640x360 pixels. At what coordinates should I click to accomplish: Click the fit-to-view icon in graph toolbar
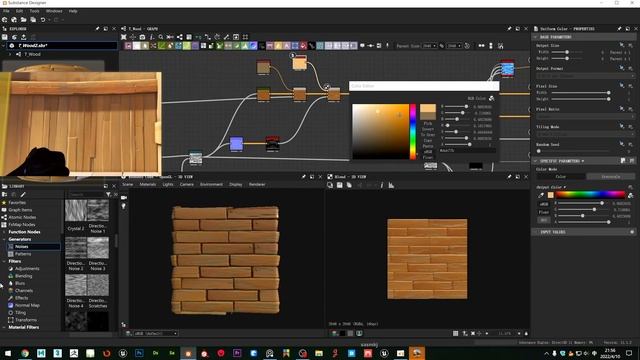click(124, 37)
